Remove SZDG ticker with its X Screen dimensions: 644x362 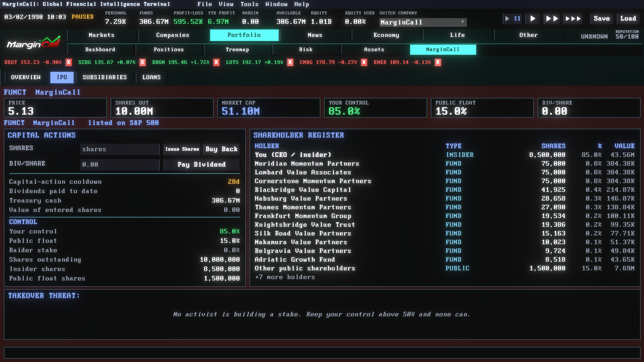click(142, 62)
